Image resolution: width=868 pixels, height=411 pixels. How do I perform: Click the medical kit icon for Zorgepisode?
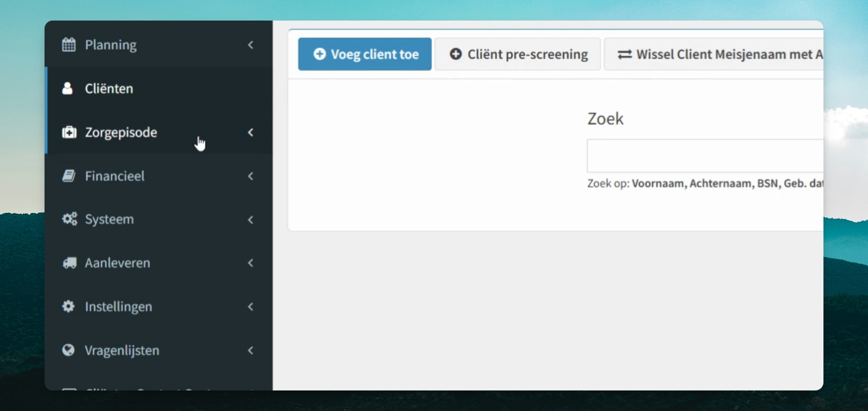click(69, 132)
